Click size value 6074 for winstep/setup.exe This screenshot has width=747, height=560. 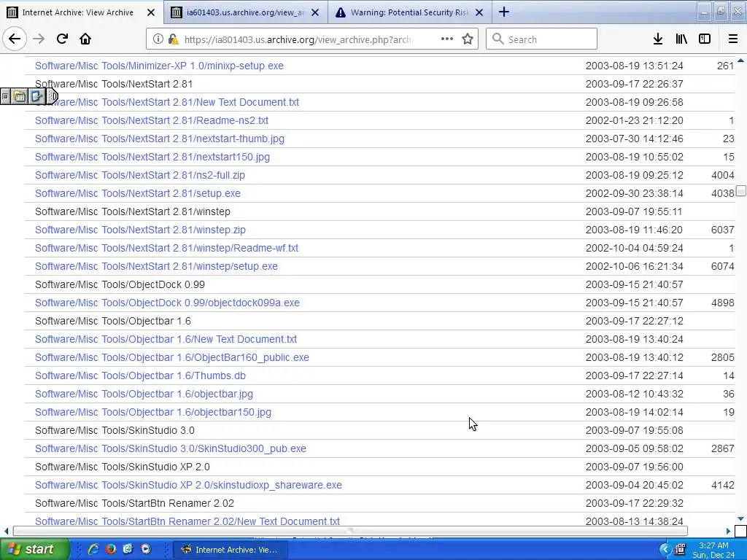coord(723,266)
